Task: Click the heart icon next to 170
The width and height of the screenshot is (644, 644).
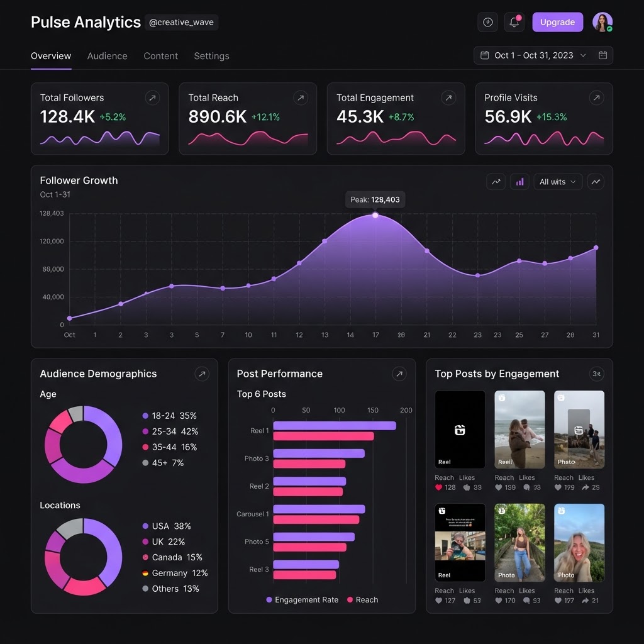Action: pos(498,601)
